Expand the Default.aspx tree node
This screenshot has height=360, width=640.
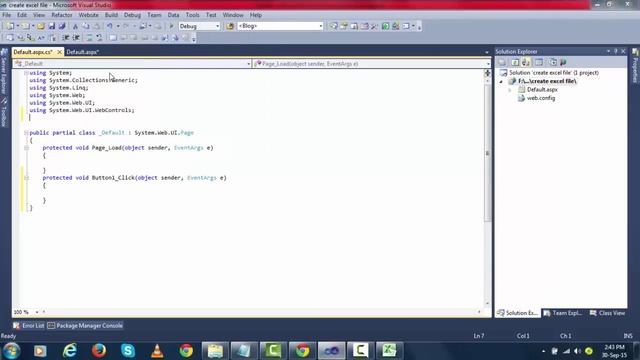[x=509, y=90]
